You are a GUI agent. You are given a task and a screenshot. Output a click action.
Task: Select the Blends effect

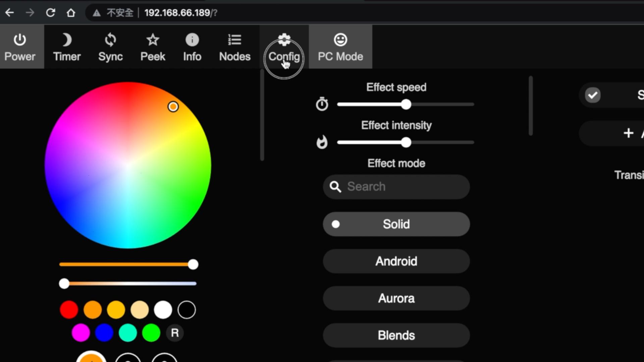point(396,335)
